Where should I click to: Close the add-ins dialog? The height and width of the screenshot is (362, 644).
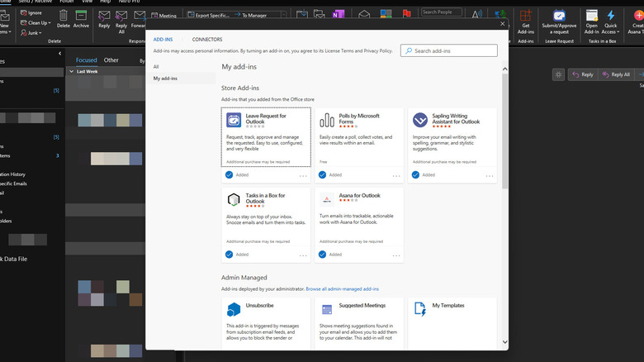[502, 24]
